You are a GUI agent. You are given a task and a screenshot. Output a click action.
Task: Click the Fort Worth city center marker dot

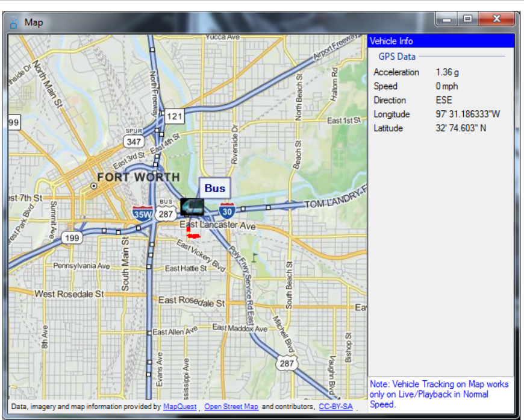pos(94,186)
